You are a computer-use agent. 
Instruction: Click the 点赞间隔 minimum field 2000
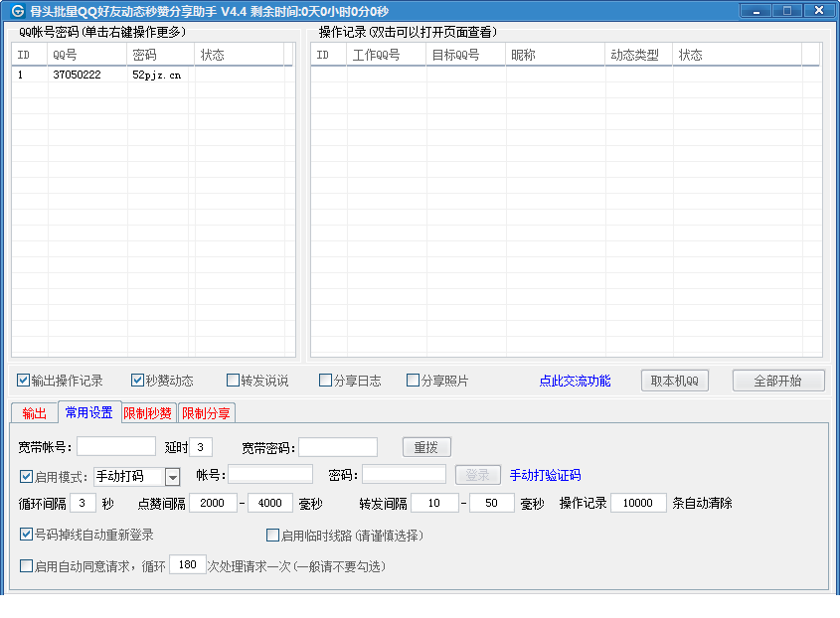click(x=213, y=503)
